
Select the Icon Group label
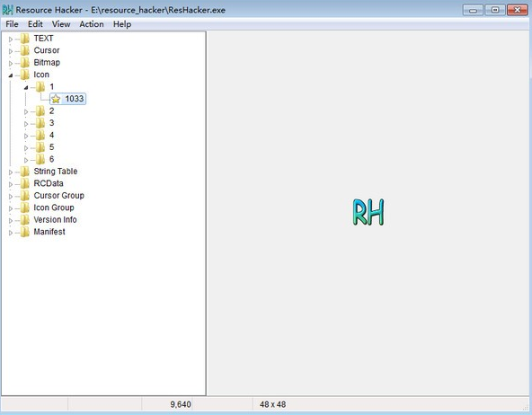[x=54, y=207]
